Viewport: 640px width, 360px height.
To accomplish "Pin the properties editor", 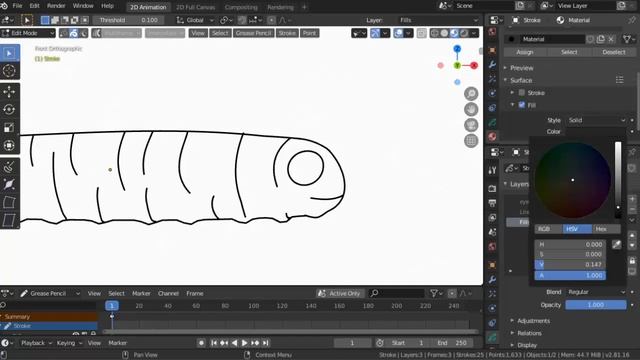I will click(x=632, y=20).
